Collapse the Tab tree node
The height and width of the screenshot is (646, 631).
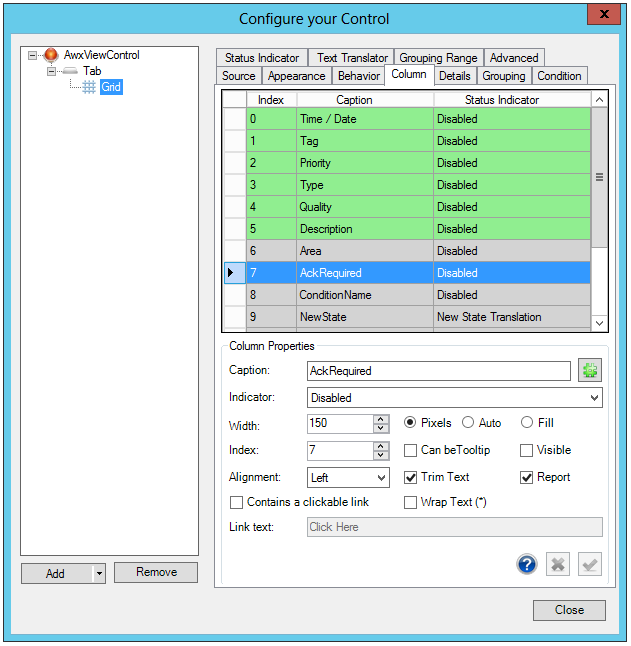pyautogui.click(x=52, y=71)
